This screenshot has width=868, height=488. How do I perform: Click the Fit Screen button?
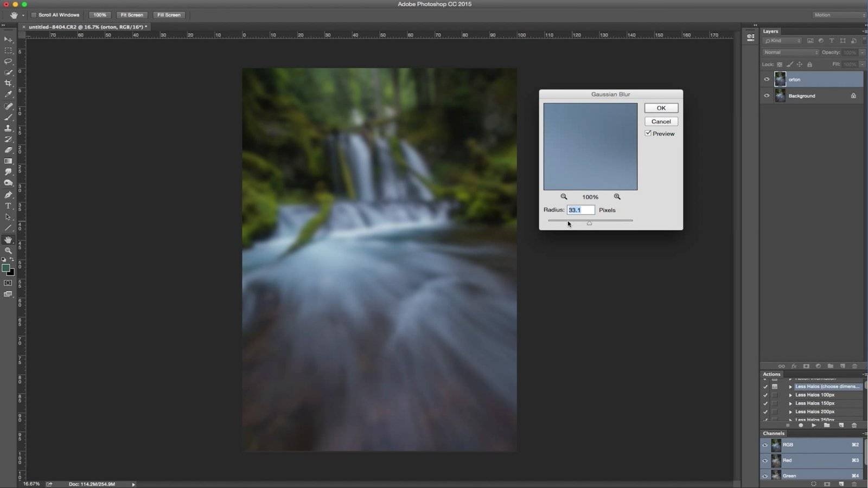[132, 15]
